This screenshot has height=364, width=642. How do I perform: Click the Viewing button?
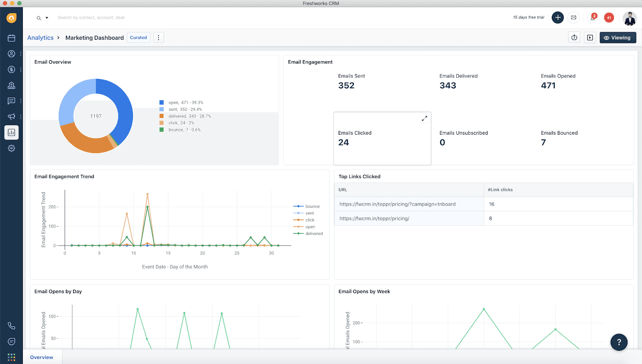[618, 37]
